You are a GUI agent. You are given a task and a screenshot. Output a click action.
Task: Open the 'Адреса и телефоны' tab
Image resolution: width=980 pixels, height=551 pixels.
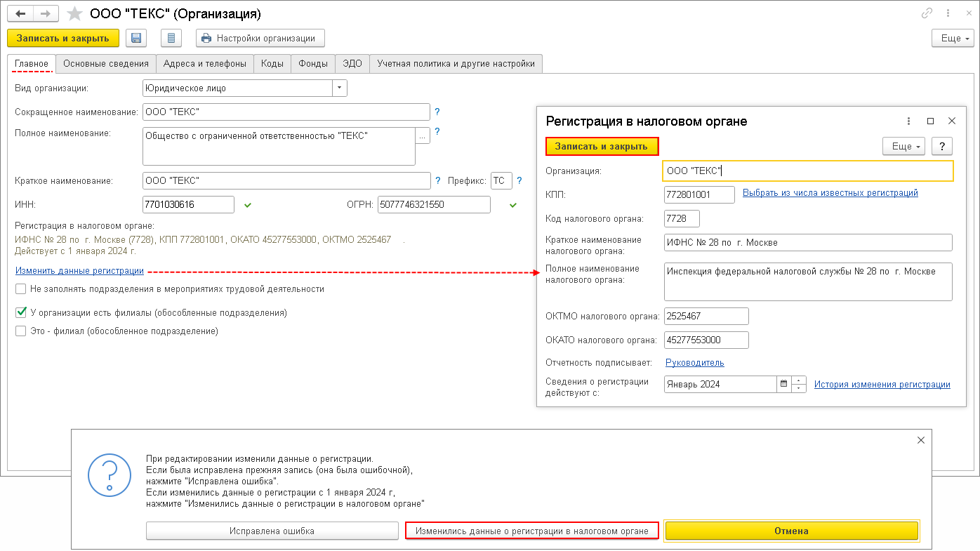(205, 63)
